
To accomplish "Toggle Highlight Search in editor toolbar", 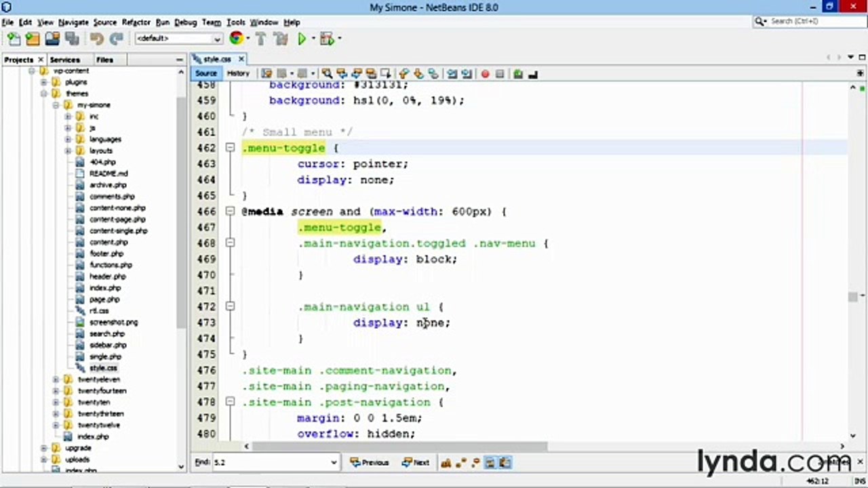I will pos(371,74).
